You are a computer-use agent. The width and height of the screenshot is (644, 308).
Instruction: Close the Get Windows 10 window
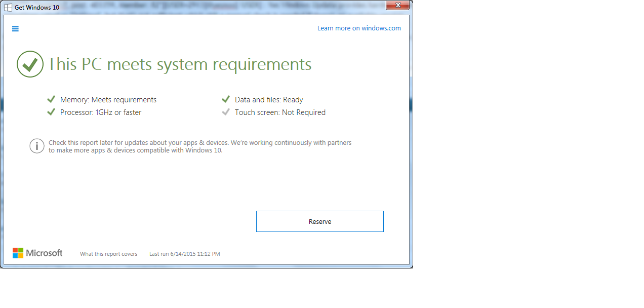397,6
